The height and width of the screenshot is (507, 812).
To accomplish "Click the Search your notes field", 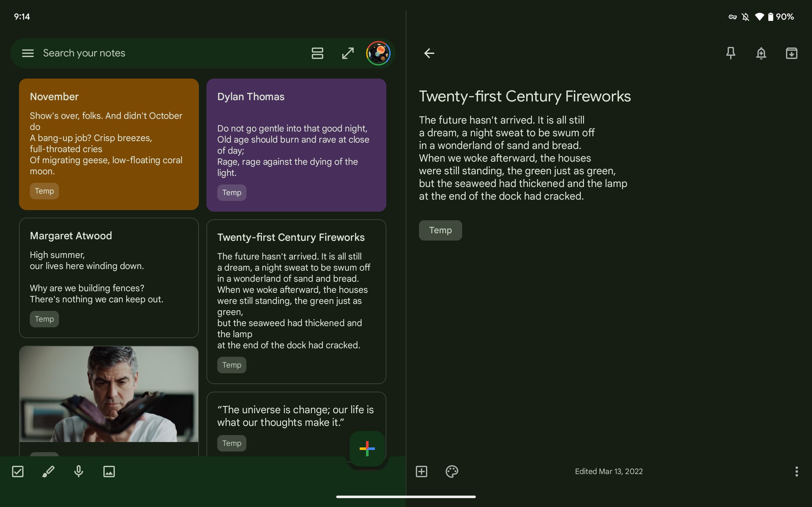I will [168, 53].
